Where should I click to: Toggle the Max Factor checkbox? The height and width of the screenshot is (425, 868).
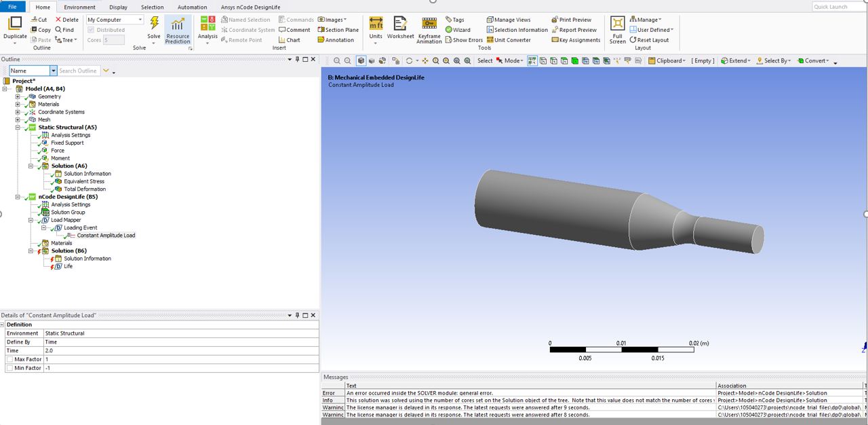click(9, 359)
